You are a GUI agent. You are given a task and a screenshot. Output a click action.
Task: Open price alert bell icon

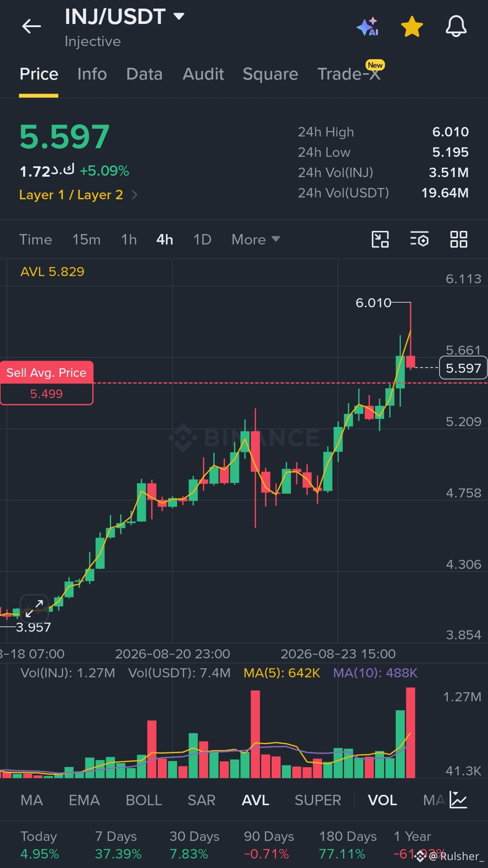(x=456, y=26)
